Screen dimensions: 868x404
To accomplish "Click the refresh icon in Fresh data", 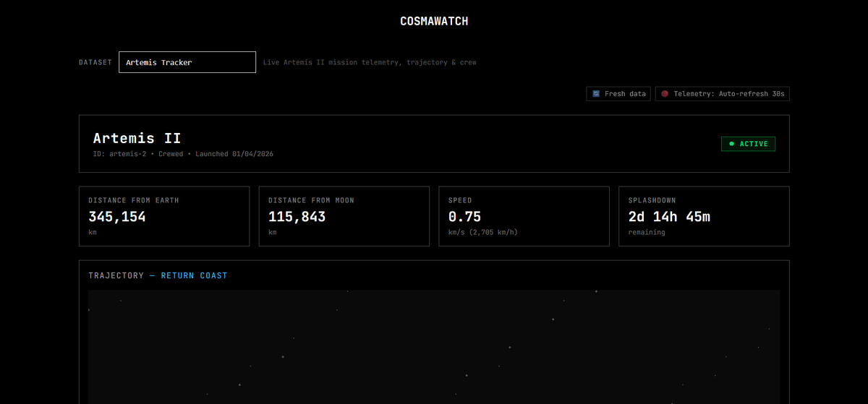I will pos(596,94).
